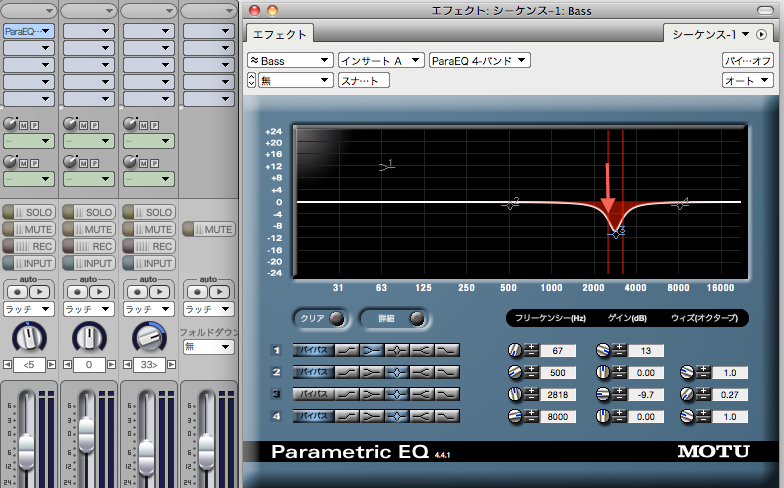The image size is (784, 488).
Task: Select high-shelf filter type for band 2
Action: click(x=422, y=372)
